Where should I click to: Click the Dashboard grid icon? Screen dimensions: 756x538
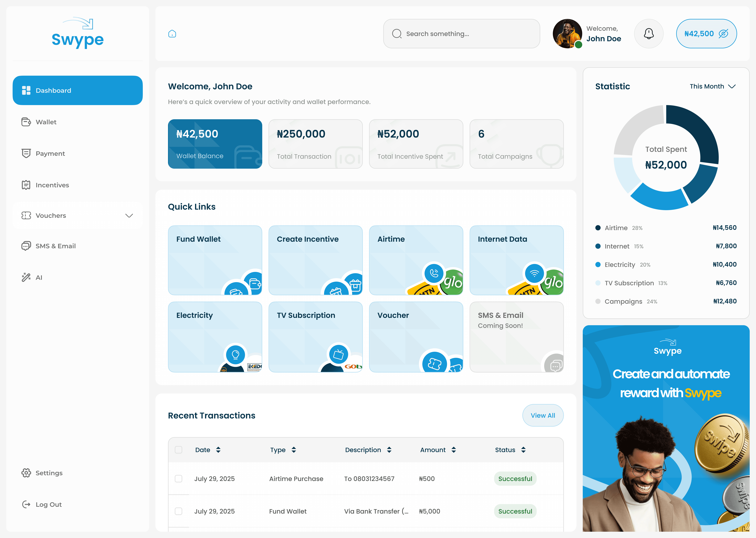(26, 90)
